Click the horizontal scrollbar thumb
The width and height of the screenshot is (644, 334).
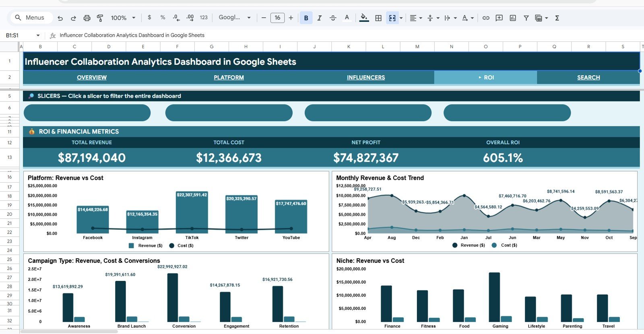69,332
